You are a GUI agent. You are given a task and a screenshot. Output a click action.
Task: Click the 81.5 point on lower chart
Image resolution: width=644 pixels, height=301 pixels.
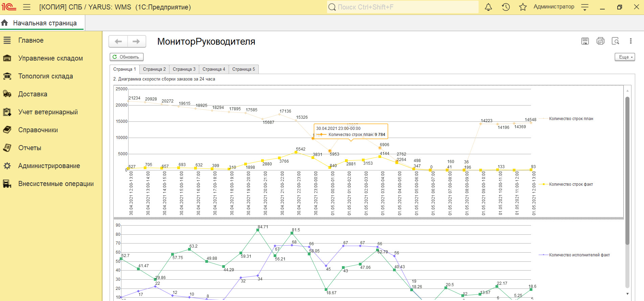point(292,233)
